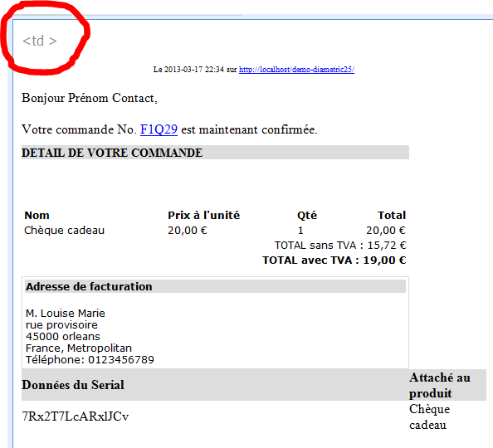493x448 pixels.
Task: Select the 'France, Metropolitan' line
Action: click(79, 348)
